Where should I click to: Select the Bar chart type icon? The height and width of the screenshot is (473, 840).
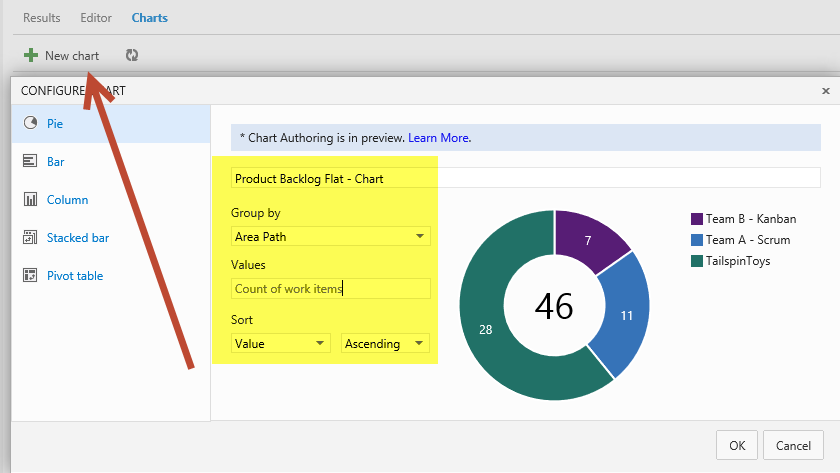point(30,162)
